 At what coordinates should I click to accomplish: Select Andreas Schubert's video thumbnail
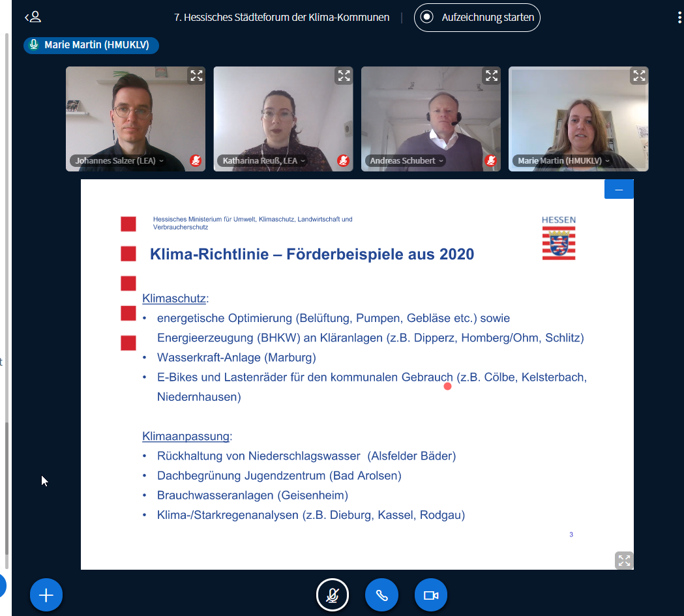pyautogui.click(x=430, y=119)
